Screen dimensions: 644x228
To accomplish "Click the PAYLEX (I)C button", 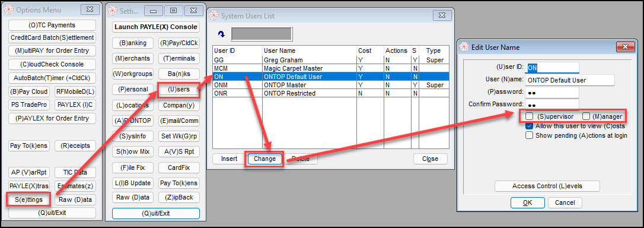I will pyautogui.click(x=75, y=104).
